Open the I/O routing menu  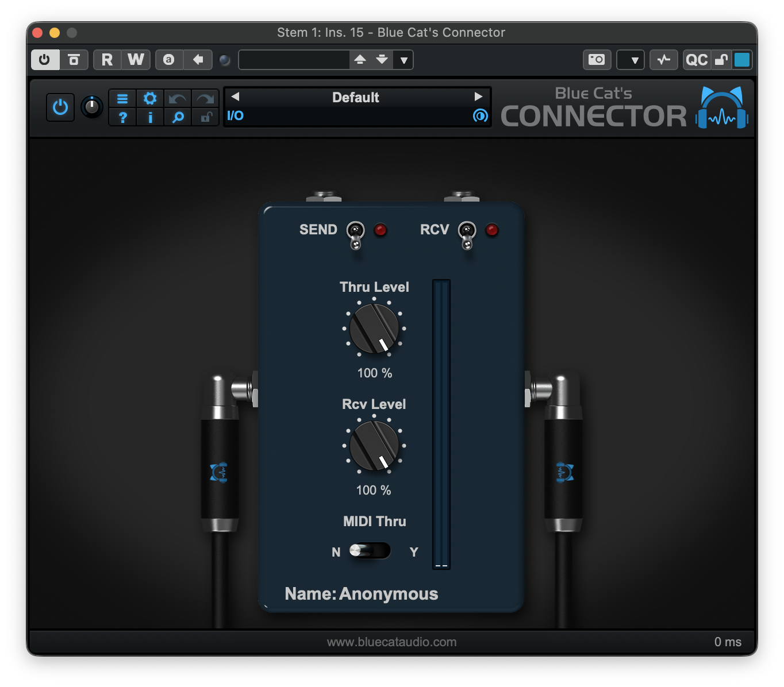(235, 115)
